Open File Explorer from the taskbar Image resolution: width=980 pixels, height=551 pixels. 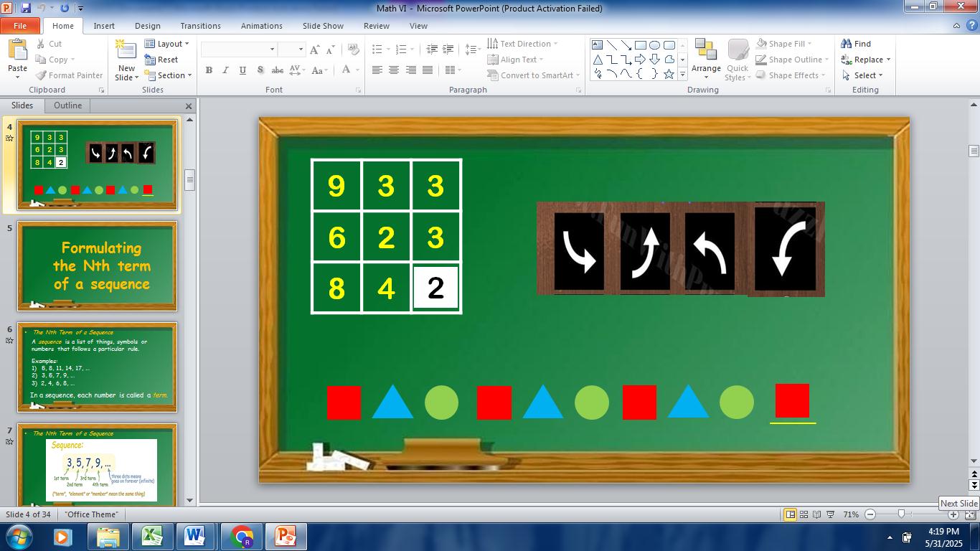[108, 537]
